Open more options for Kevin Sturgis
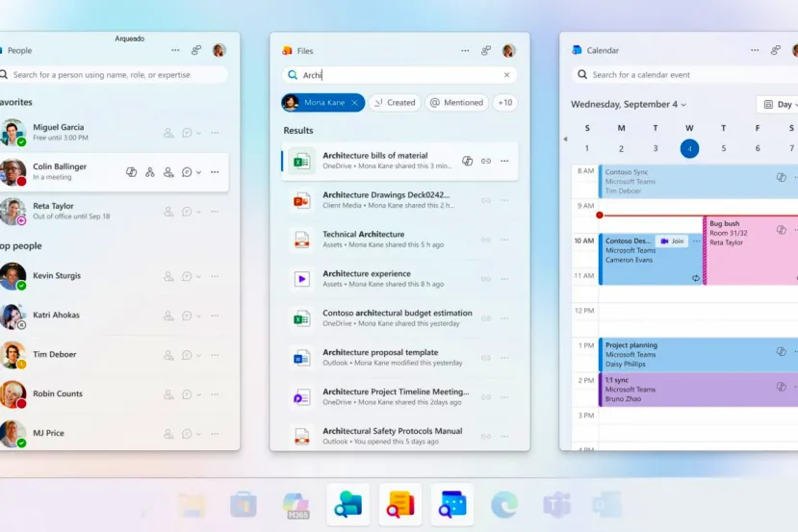This screenshot has width=798, height=532. click(x=215, y=276)
